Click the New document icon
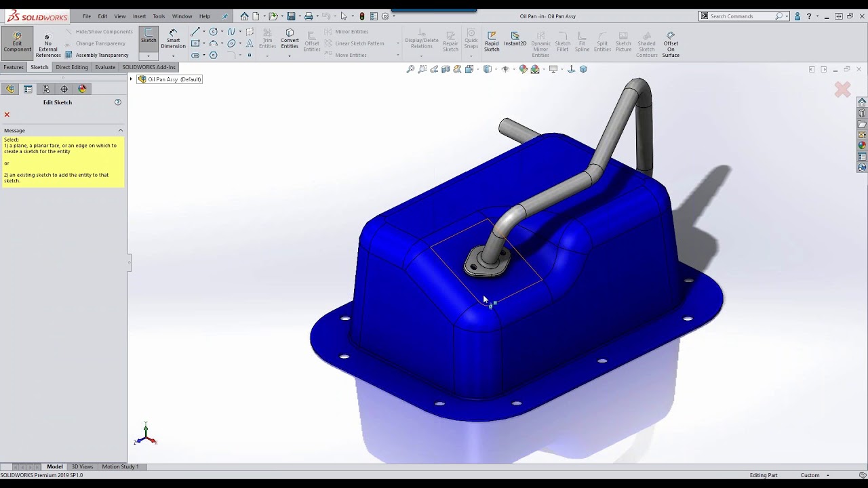This screenshot has height=488, width=868. click(256, 16)
